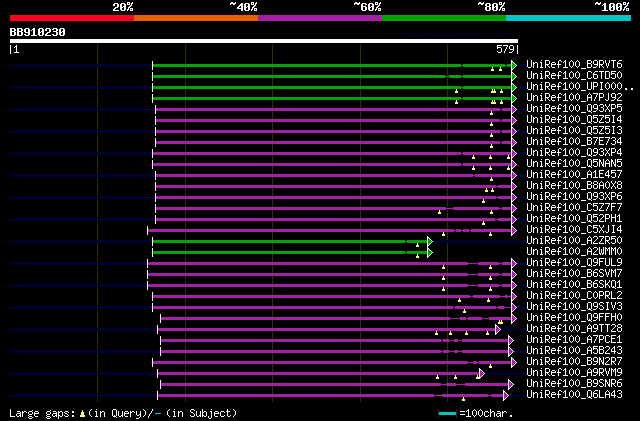The height and width of the screenshot is (421, 640).
Task: Select the UniRef100_Q93XP5 label
Action: coord(574,109)
